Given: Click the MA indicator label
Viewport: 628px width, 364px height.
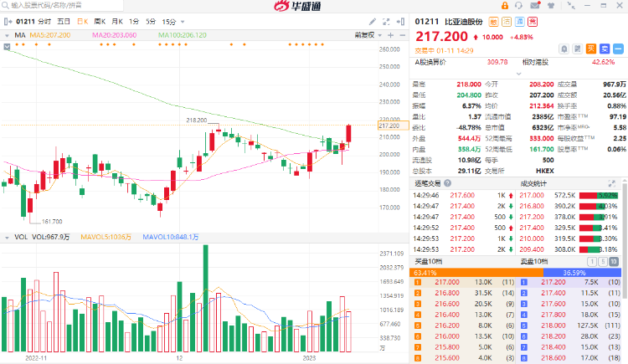Looking at the screenshot, I should [x=20, y=35].
